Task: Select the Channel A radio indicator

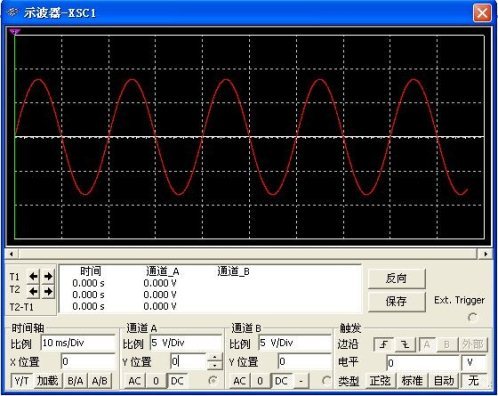Action: click(x=213, y=380)
